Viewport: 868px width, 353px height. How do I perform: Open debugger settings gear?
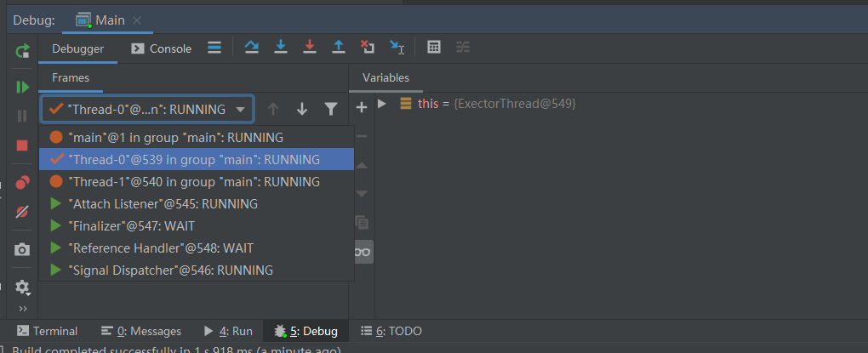click(x=22, y=287)
